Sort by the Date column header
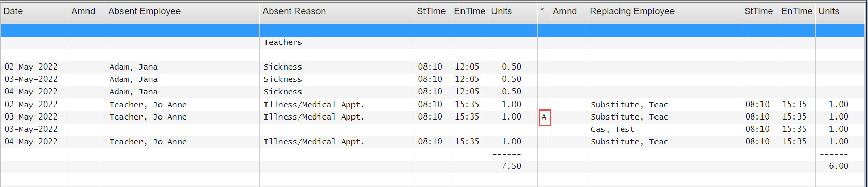This screenshot has width=868, height=187. click(x=34, y=12)
